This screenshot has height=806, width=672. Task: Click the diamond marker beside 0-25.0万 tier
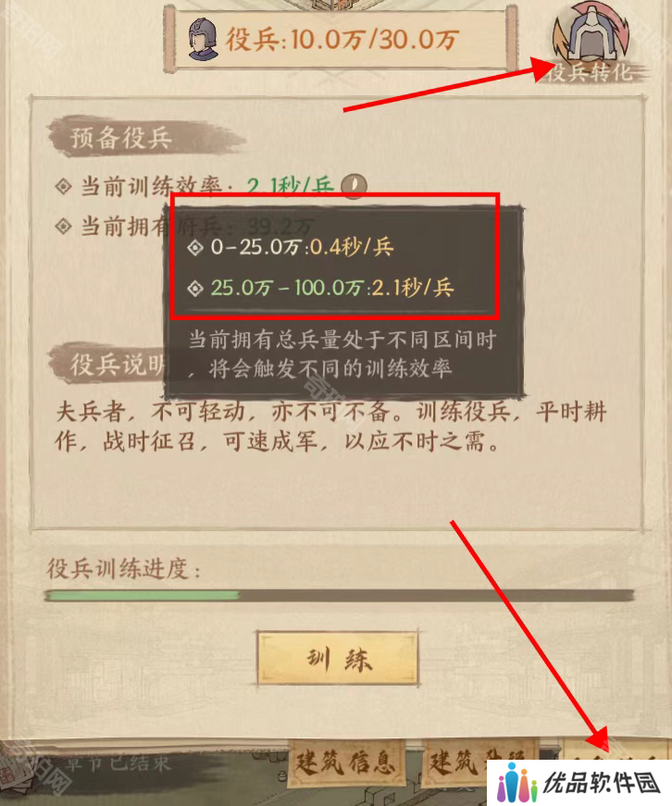[195, 248]
